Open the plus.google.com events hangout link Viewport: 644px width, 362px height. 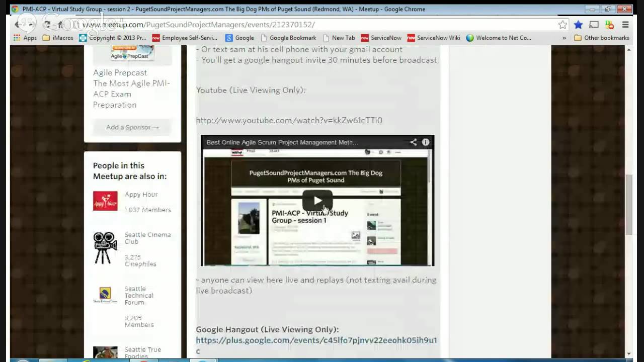316,345
